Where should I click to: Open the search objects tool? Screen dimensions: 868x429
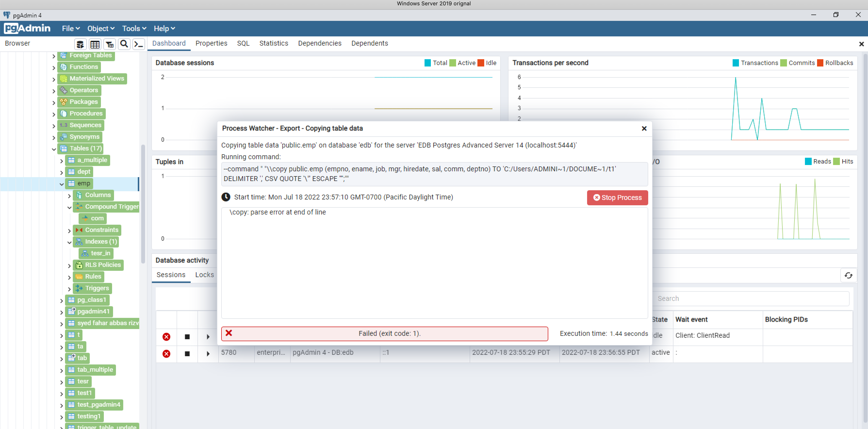click(x=124, y=44)
